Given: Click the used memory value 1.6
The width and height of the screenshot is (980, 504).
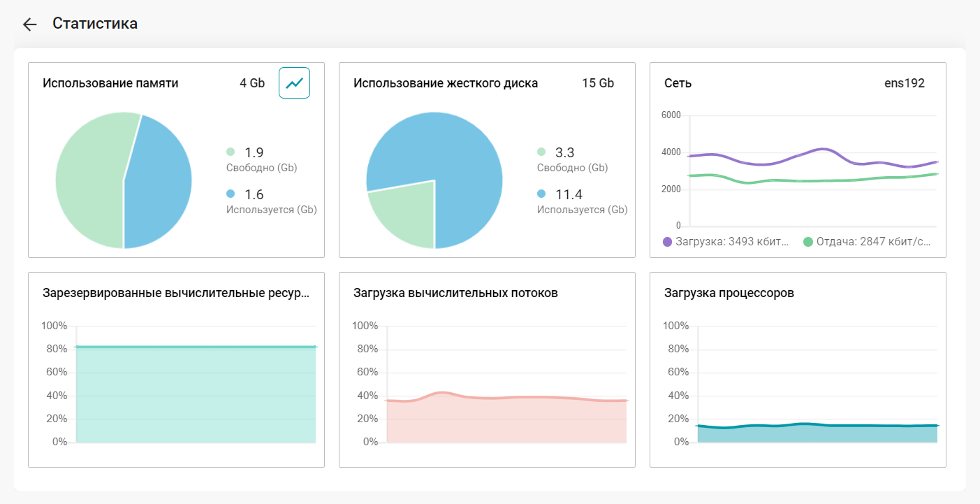Looking at the screenshot, I should coord(254,194).
